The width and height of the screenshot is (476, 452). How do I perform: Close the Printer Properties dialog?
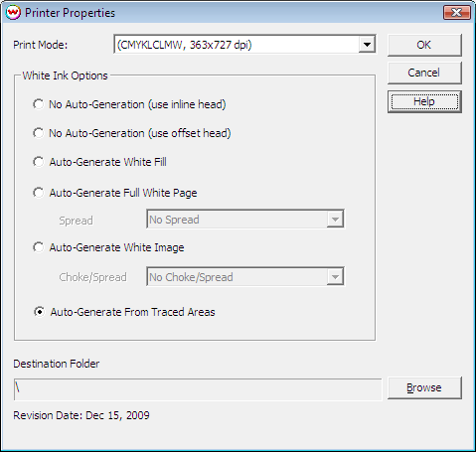click(457, 13)
